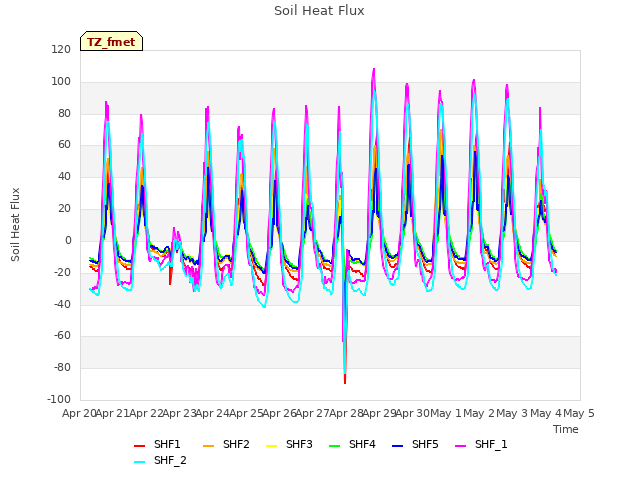Click the blue SHF5 legend color marker
640x480 pixels.
tap(397, 446)
